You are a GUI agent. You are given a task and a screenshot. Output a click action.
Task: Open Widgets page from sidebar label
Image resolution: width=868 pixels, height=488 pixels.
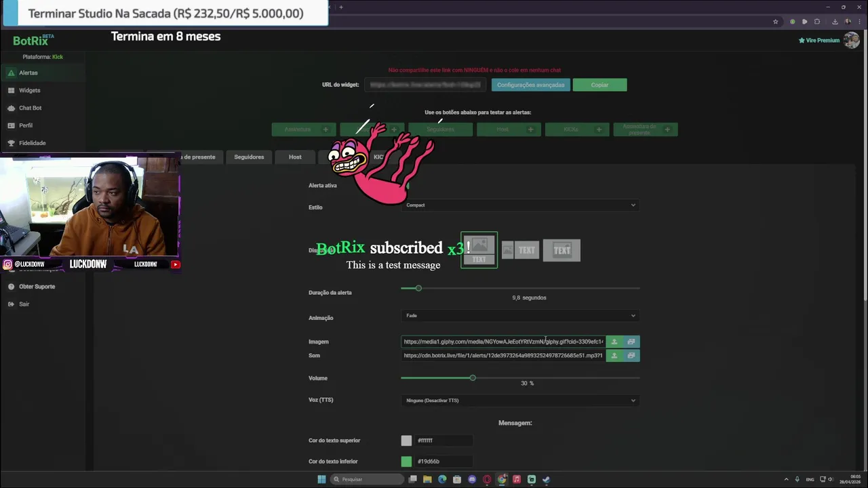29,90
